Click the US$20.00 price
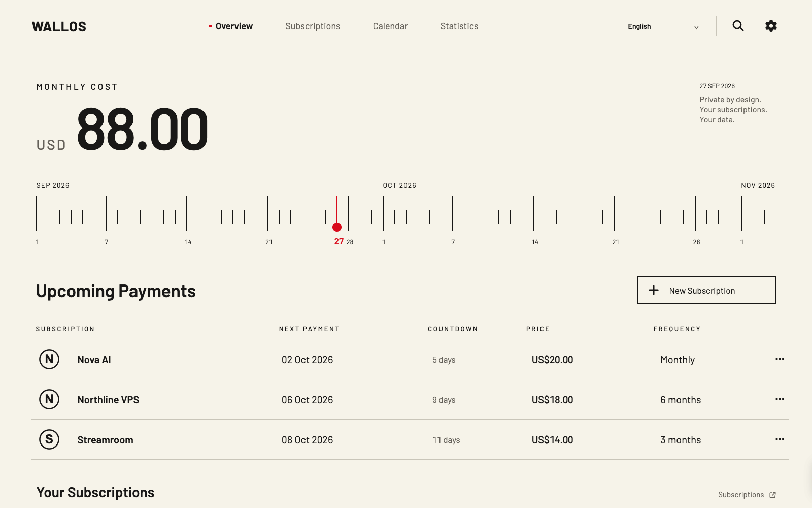The image size is (812, 508). [552, 360]
